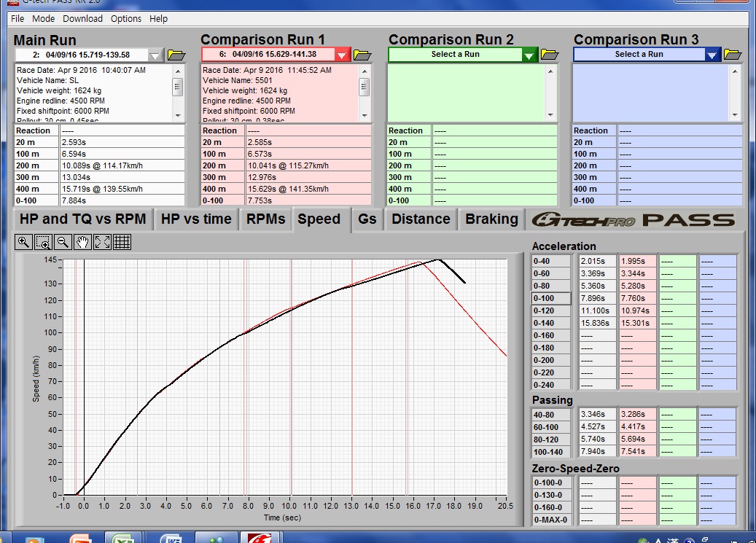Image resolution: width=756 pixels, height=543 pixels.
Task: Click the Main Run info scrollbar thumb
Action: pos(178,87)
